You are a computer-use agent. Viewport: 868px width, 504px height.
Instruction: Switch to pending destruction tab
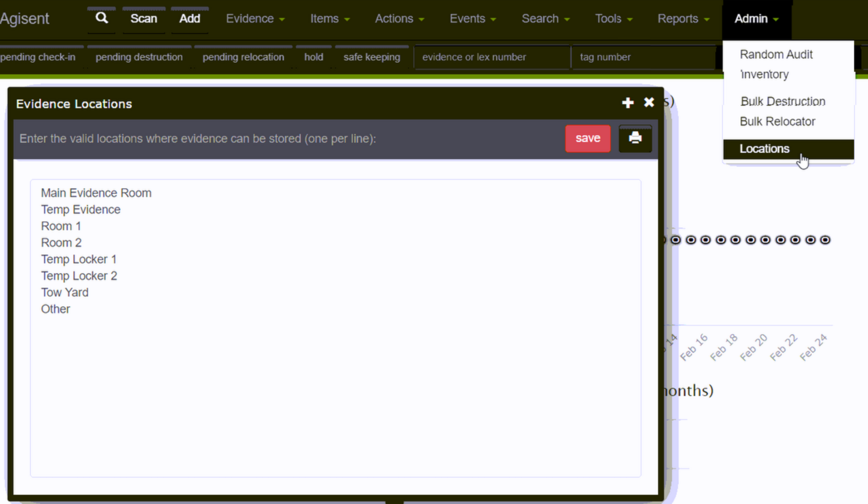139,57
